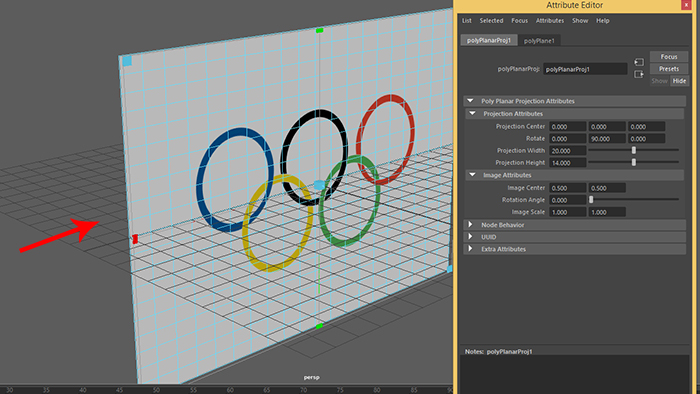Click the Hide button
700x394 pixels.
[679, 81]
